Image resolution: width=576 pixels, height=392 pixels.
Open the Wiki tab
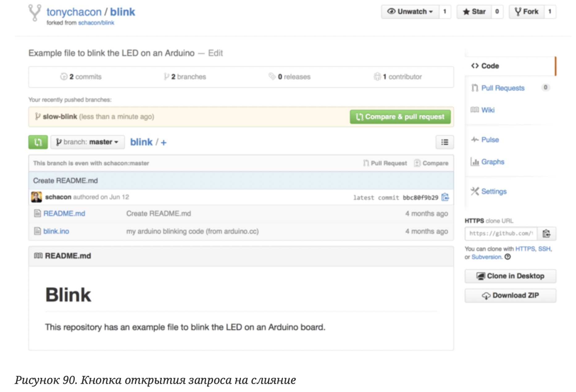[488, 110]
